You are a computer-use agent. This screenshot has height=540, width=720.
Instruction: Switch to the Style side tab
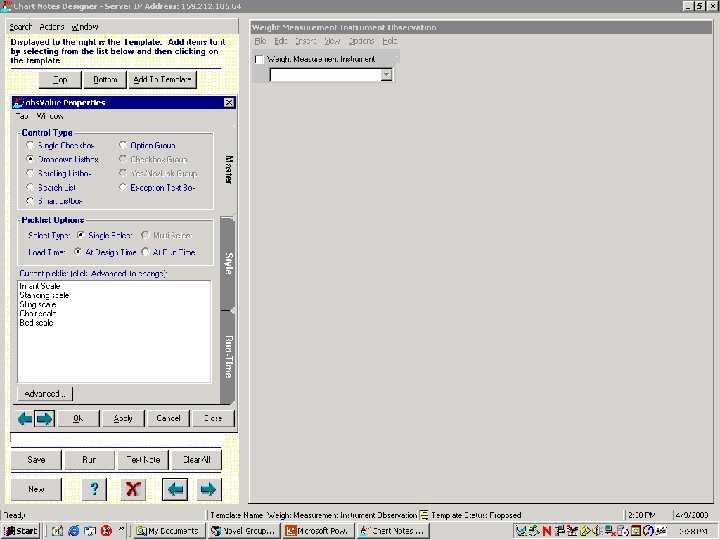click(228, 264)
